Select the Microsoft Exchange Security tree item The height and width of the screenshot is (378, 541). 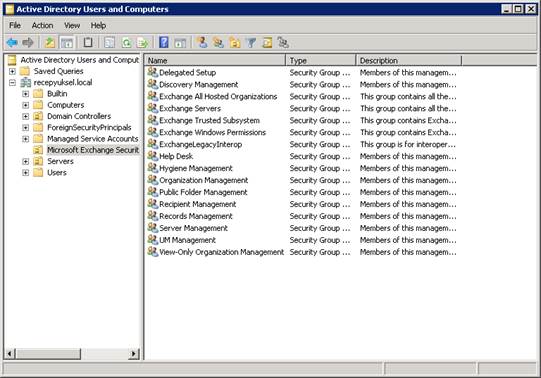pos(93,150)
